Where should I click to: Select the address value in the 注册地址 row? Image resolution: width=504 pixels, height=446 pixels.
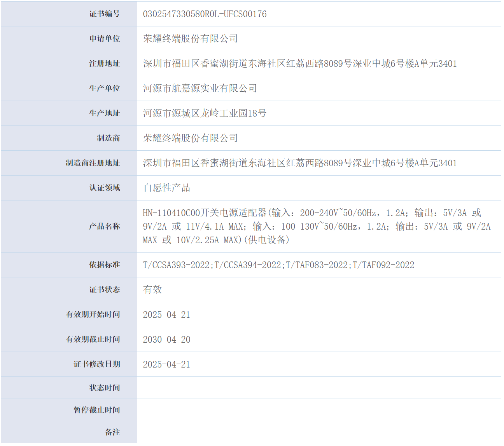[300, 64]
